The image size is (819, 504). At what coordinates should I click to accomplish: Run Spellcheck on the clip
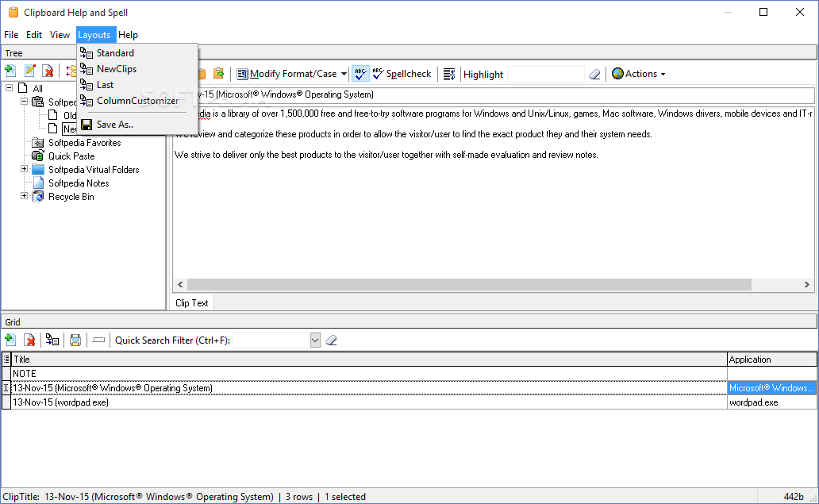click(402, 74)
